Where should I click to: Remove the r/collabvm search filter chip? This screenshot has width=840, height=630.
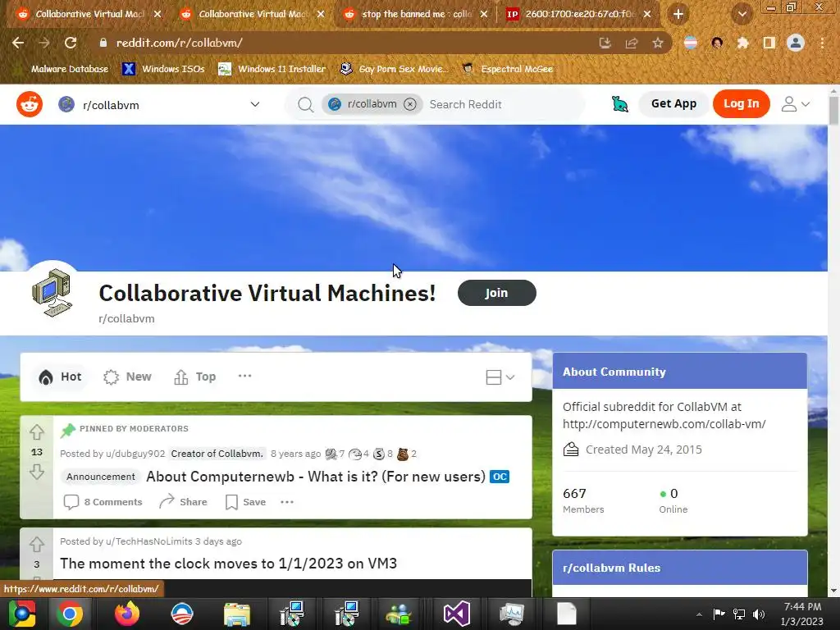click(x=410, y=104)
